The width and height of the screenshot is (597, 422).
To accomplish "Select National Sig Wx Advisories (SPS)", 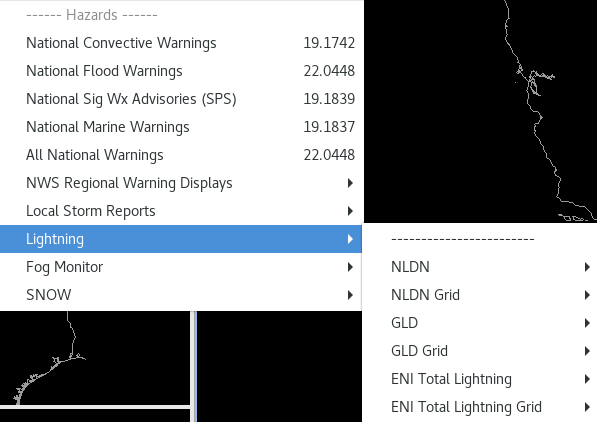I will pos(181,99).
